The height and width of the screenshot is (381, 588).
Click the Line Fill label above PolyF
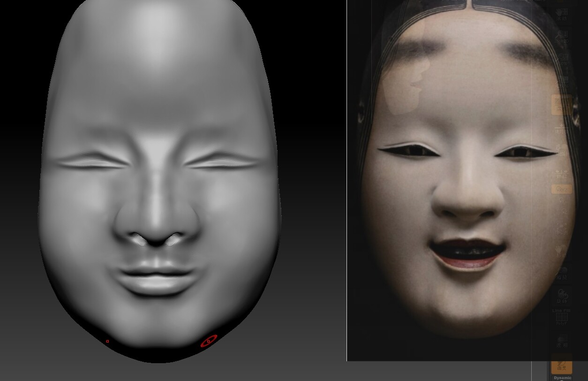(561, 310)
